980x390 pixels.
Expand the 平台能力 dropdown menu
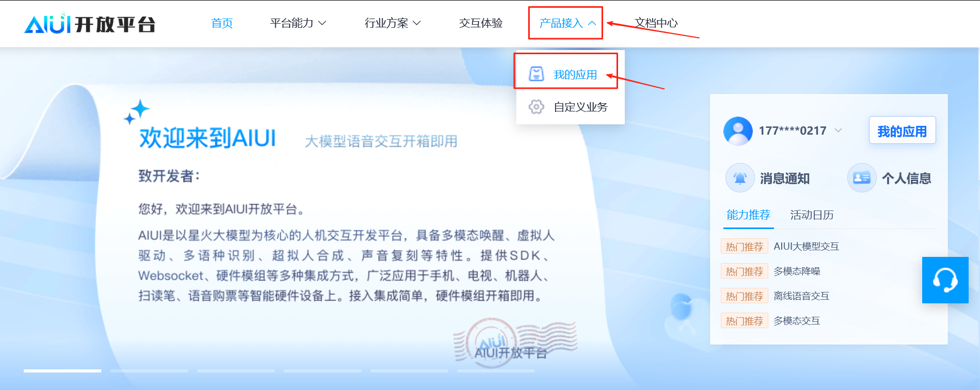298,23
